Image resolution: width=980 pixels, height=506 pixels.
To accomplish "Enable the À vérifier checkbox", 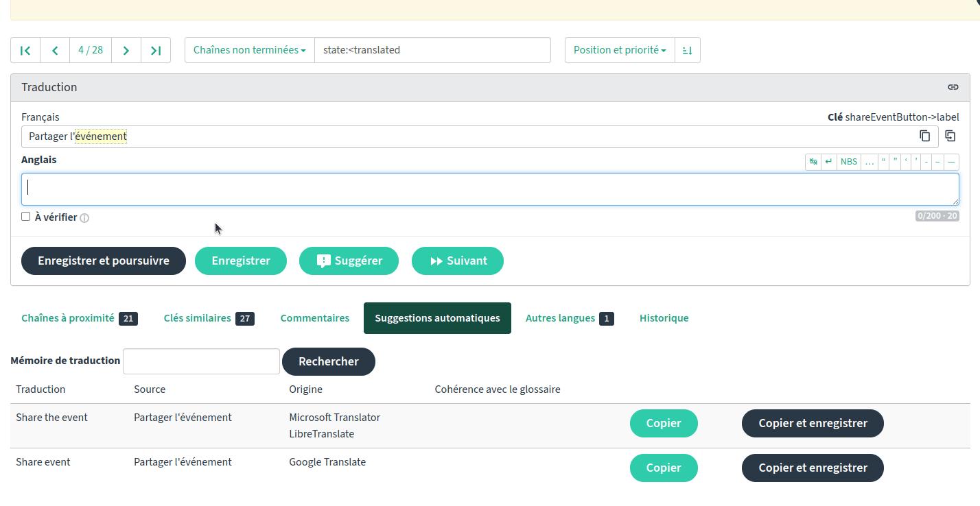I will tap(25, 216).
